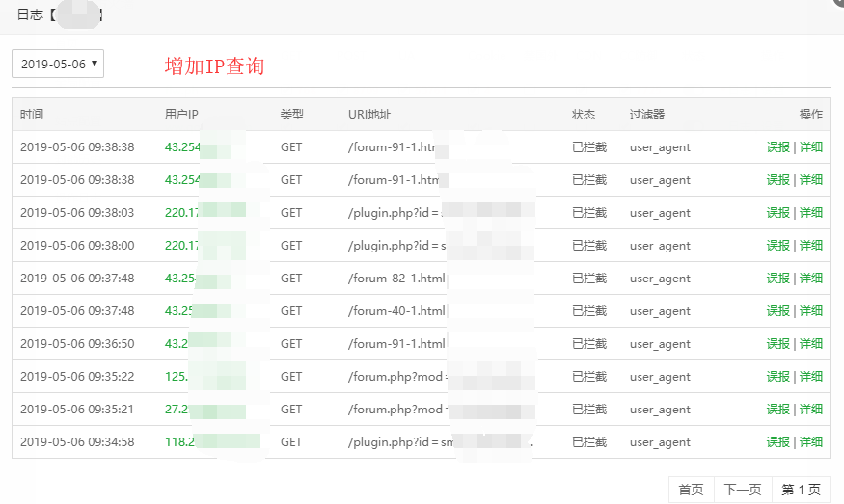The image size is (844, 504).
Task: Click 误报 for the 09:35:22 row
Action: click(x=777, y=377)
